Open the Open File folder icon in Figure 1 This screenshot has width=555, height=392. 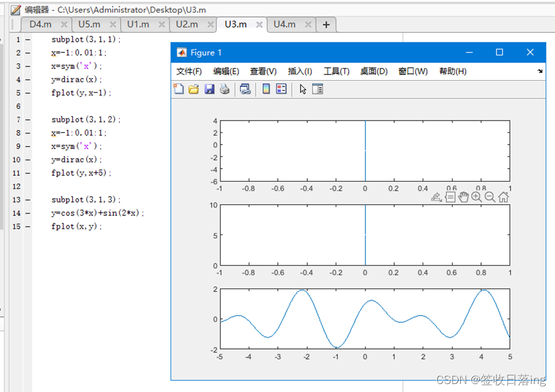click(193, 89)
